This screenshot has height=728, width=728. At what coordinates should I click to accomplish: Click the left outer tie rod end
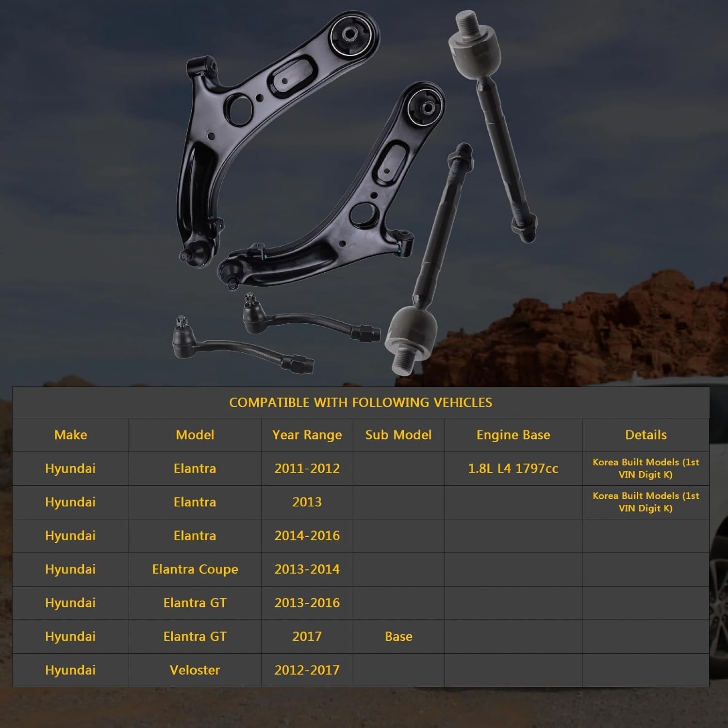(x=243, y=346)
